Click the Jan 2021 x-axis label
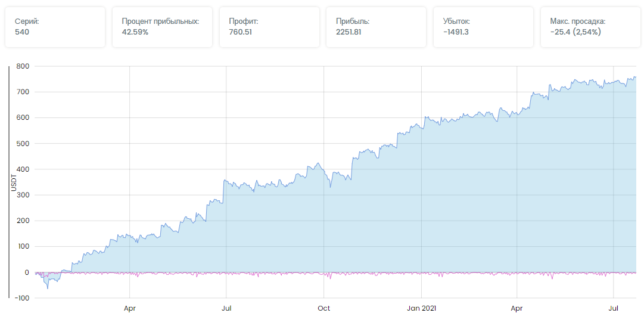The height and width of the screenshot is (316, 644). (421, 308)
